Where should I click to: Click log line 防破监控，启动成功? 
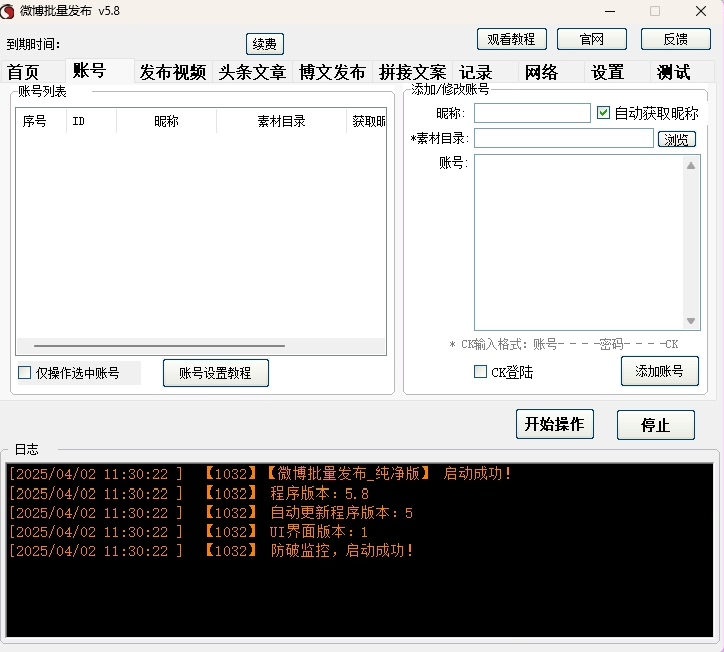(x=211, y=551)
